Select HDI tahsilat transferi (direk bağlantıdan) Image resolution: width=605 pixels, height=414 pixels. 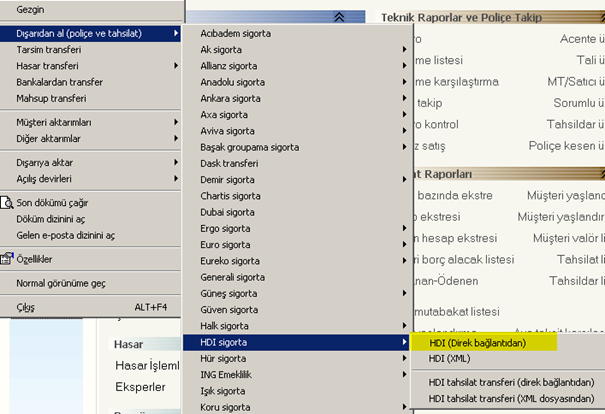[x=510, y=382]
